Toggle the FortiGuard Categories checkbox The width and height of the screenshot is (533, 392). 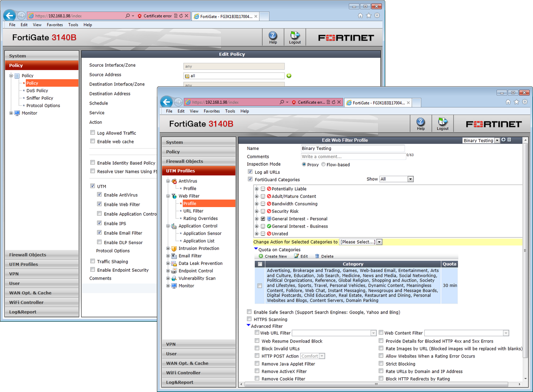pyautogui.click(x=250, y=180)
